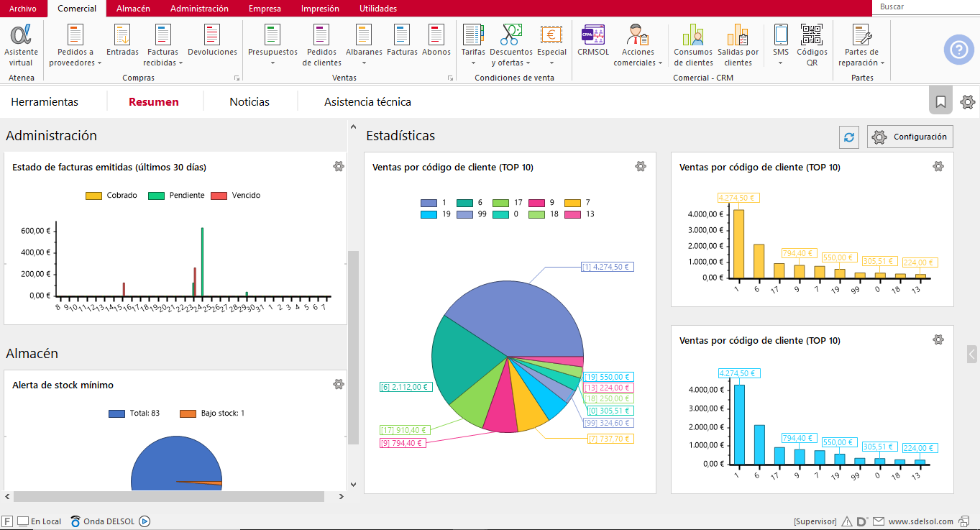980x530 pixels.
Task: Expand Facturas recibidas dropdown arrow
Action: 180,63
